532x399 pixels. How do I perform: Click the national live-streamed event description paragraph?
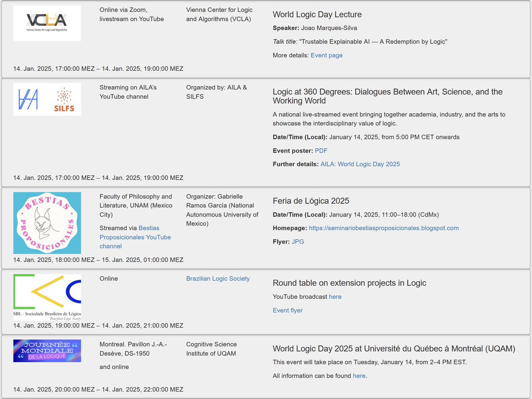(x=389, y=119)
